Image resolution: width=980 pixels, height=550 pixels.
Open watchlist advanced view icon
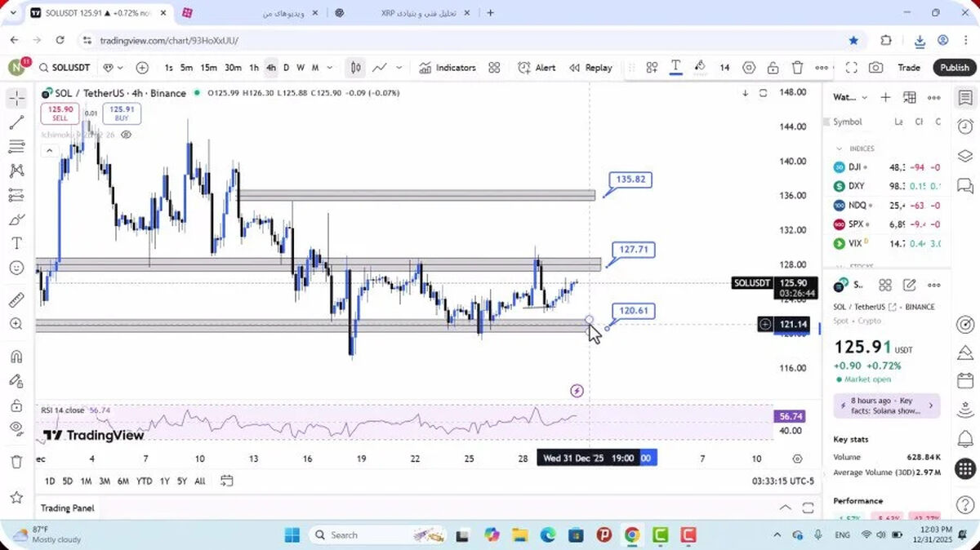(x=910, y=97)
